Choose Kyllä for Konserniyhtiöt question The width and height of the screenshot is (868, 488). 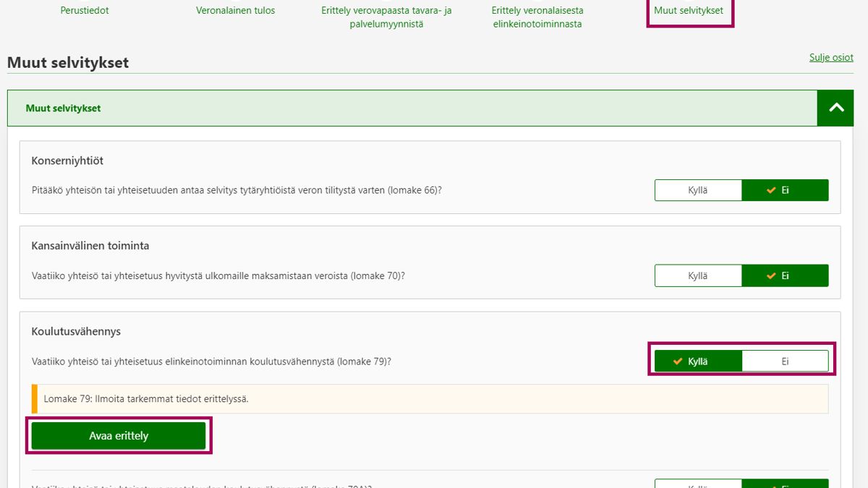pos(698,190)
